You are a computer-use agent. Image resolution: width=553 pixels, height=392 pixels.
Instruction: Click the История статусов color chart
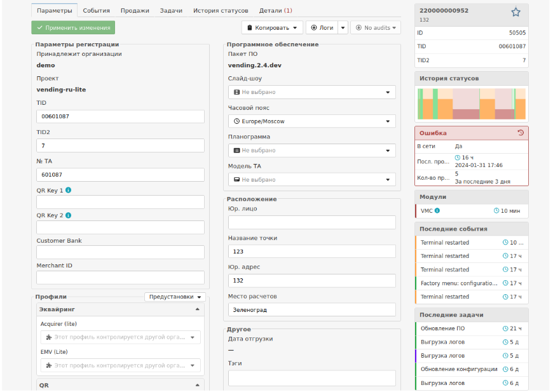pos(472,104)
